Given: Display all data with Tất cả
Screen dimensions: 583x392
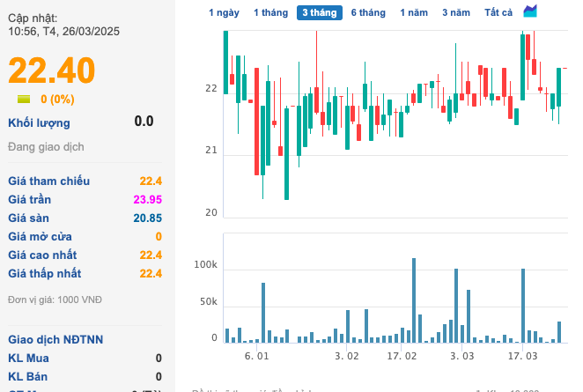Looking at the screenshot, I should (498, 12).
